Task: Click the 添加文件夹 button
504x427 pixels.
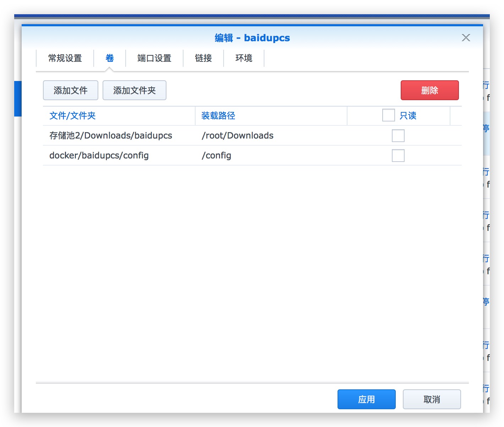Action: point(134,90)
